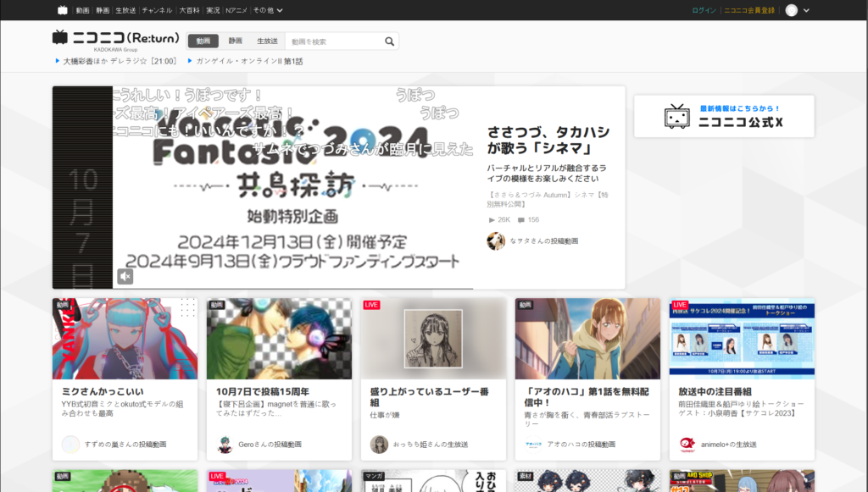868x492 pixels.
Task: Click title 放送中の注目番組
Action: [715, 391]
